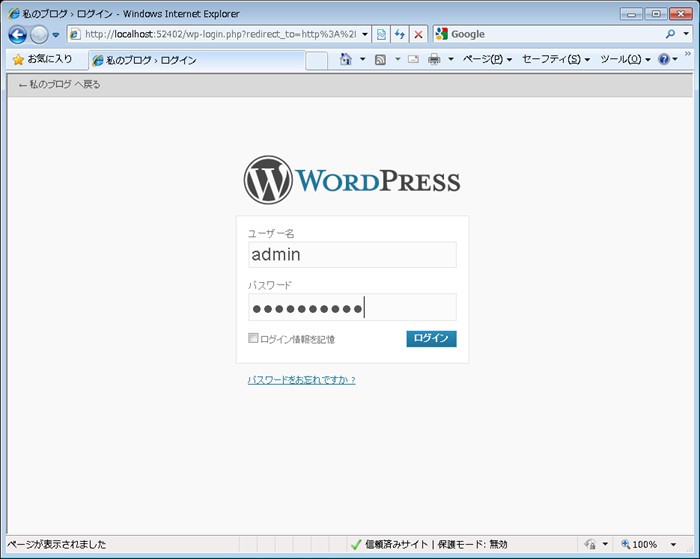Open the search provider dropdown arrow
The image size is (700, 559).
[686, 34]
